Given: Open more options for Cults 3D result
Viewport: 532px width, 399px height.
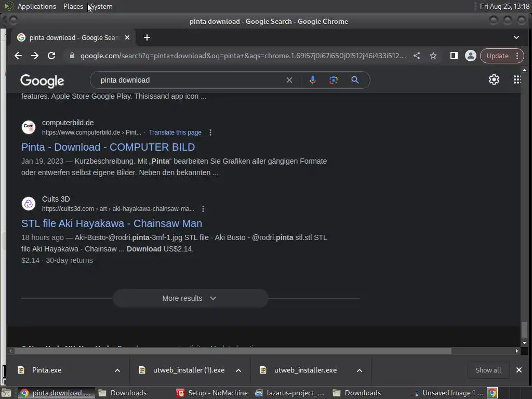Looking at the screenshot, I should [203, 209].
